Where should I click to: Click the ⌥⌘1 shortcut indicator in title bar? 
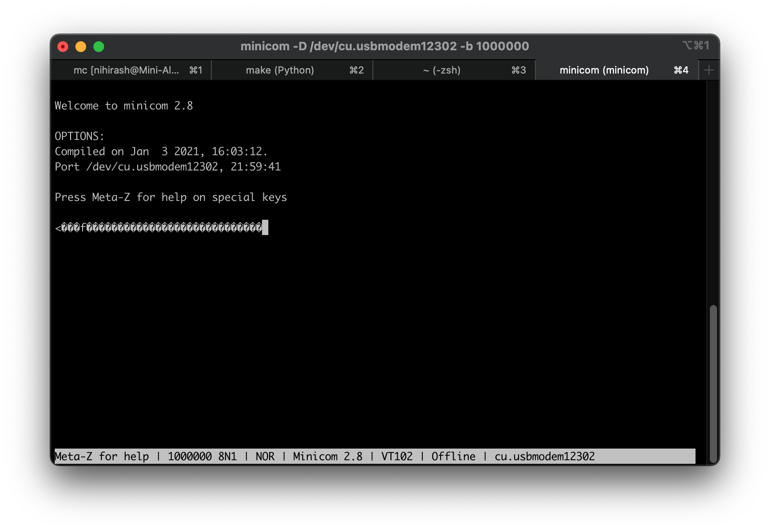pyautogui.click(x=696, y=45)
